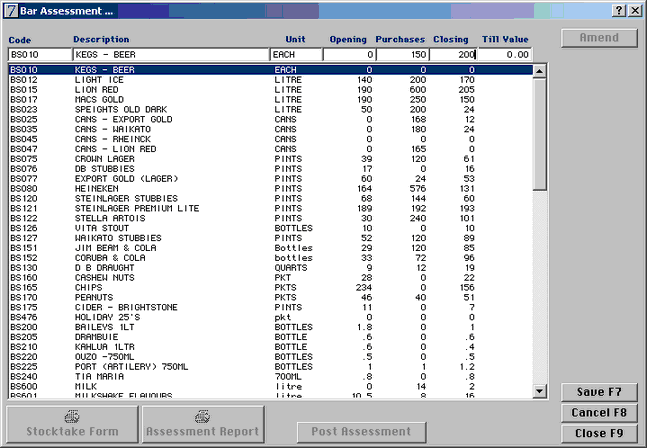This screenshot has width=647, height=448.
Task: Select the LIGHT ICE row
Action: click(271, 80)
